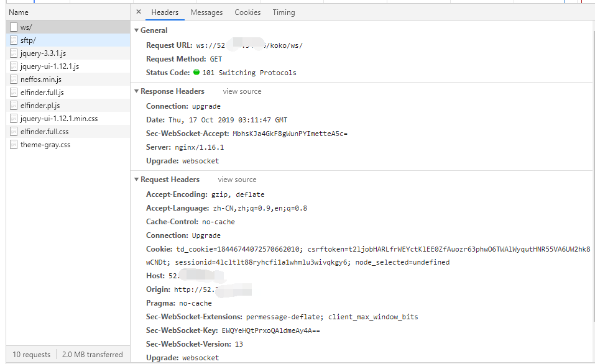Click the jquery-ui-1.12.1.js file icon
Screen dimensions: 595x364
(x=14, y=66)
